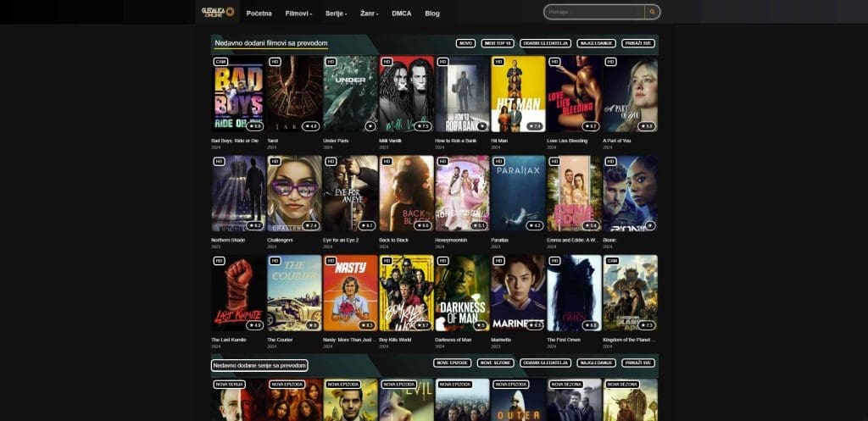Click the CAM badge on Bad Boys

pyautogui.click(x=221, y=62)
